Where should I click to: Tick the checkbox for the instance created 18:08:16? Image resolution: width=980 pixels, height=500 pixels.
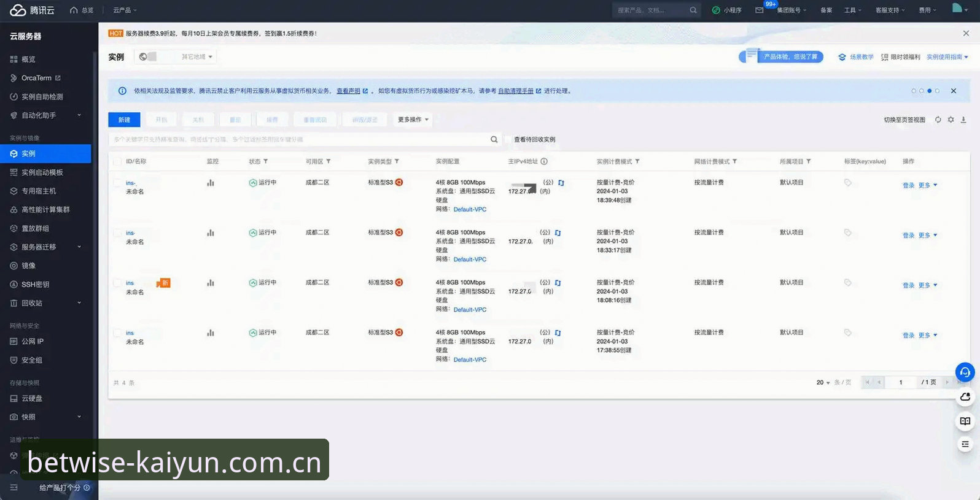117,283
